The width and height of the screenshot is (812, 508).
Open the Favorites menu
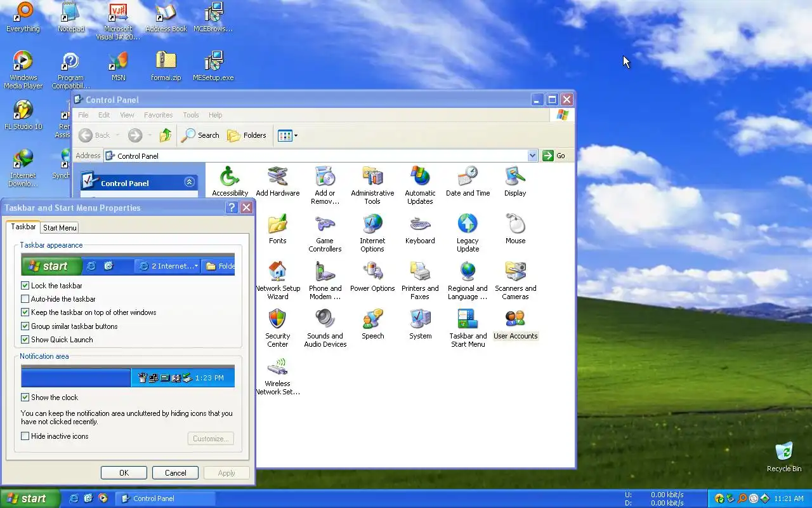click(158, 115)
